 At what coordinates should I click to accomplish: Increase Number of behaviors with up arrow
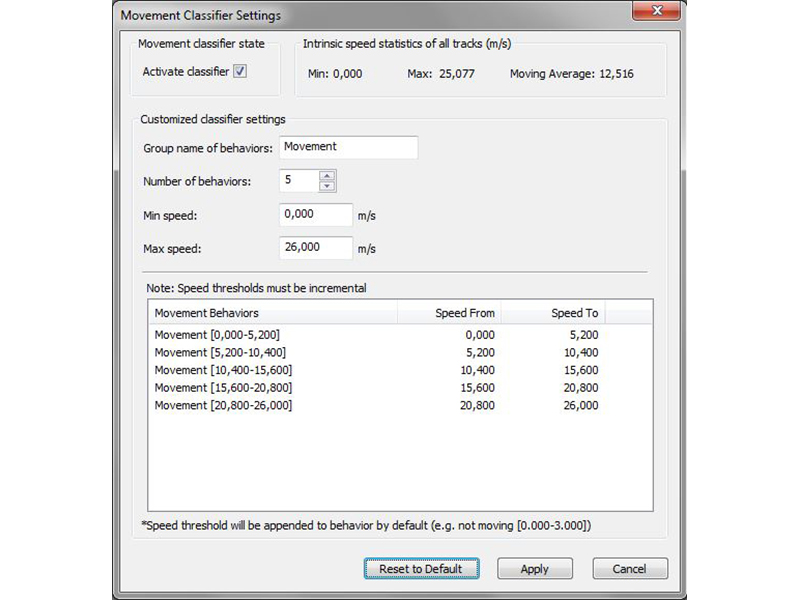327,176
